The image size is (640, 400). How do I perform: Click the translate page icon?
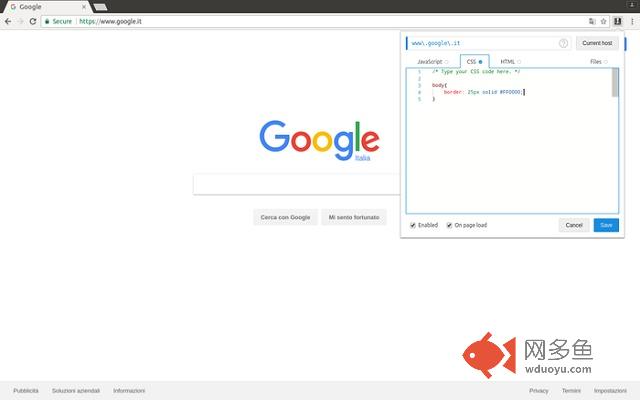[592, 21]
